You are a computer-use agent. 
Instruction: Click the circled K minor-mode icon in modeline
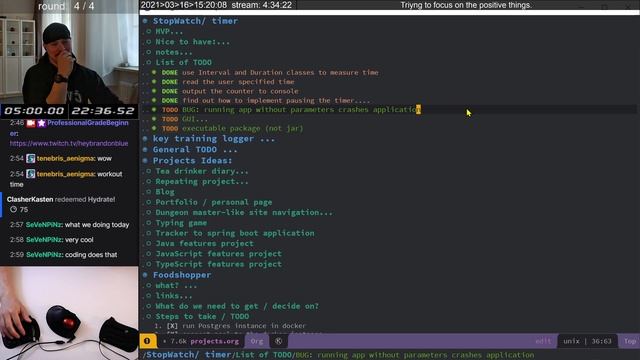click(x=278, y=341)
